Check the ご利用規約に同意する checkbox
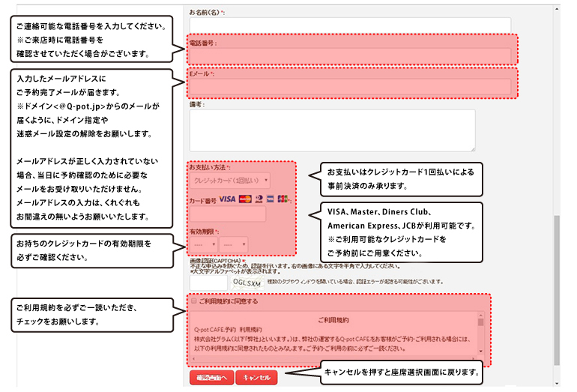Viewport: 577px width, 392px height. pos(194,301)
